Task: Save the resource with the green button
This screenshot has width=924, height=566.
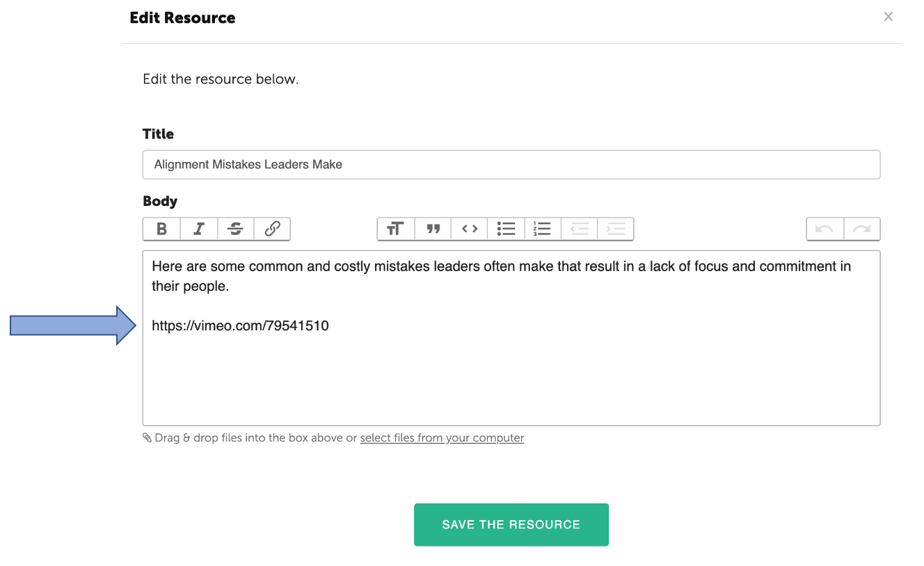Action: tap(511, 525)
